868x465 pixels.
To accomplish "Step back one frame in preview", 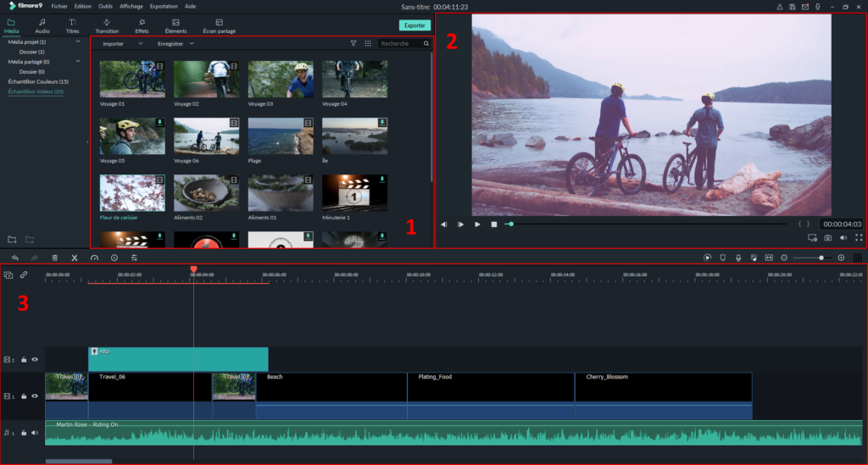I will (443, 224).
